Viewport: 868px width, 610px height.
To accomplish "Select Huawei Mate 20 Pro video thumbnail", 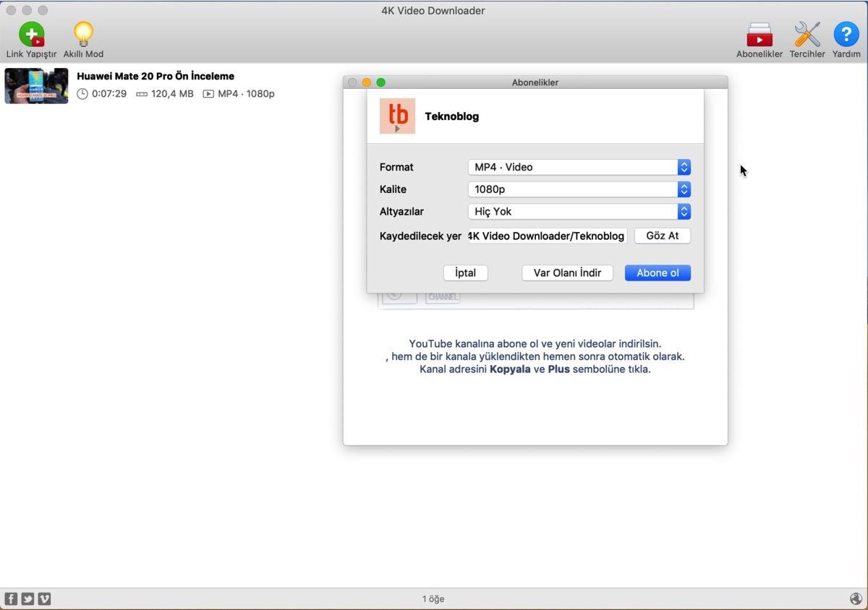I will (x=36, y=85).
